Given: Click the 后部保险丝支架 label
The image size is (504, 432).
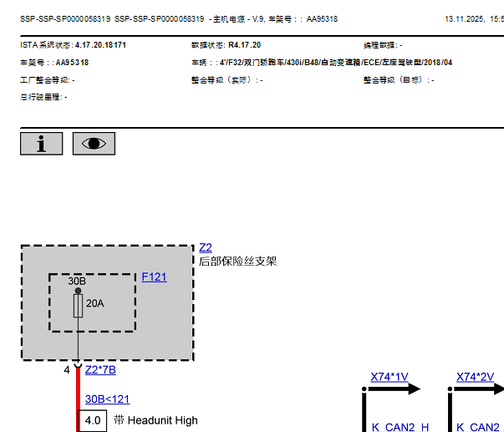Looking at the screenshot, I should [237, 261].
